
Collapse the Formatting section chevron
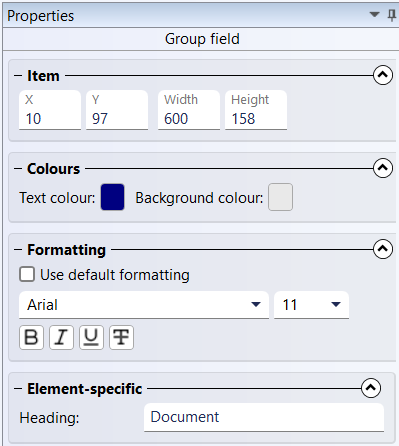[x=383, y=249]
